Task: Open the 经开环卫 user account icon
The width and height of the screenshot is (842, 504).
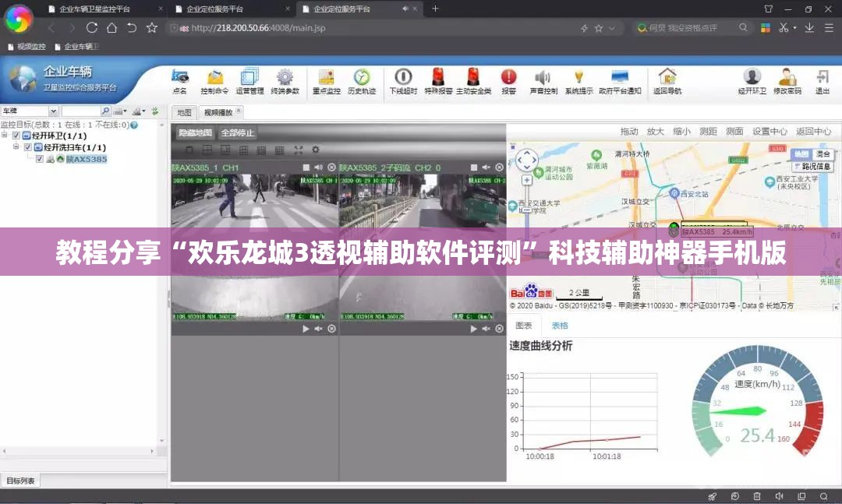Action: (752, 82)
